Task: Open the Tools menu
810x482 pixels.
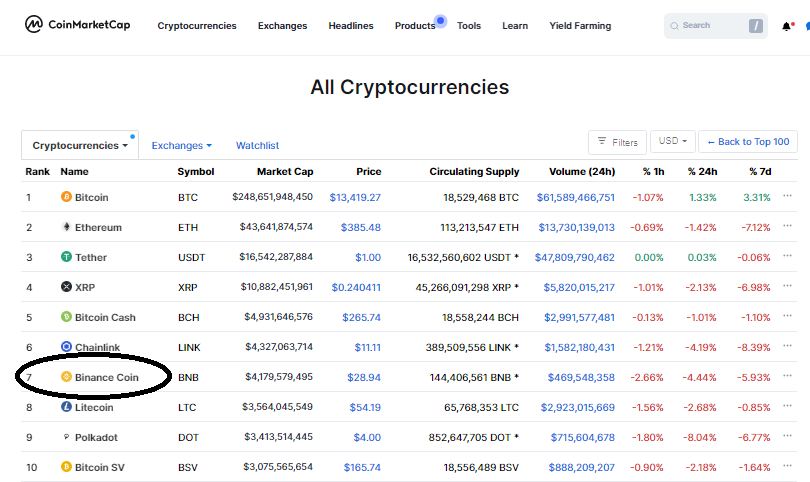Action: tap(469, 25)
